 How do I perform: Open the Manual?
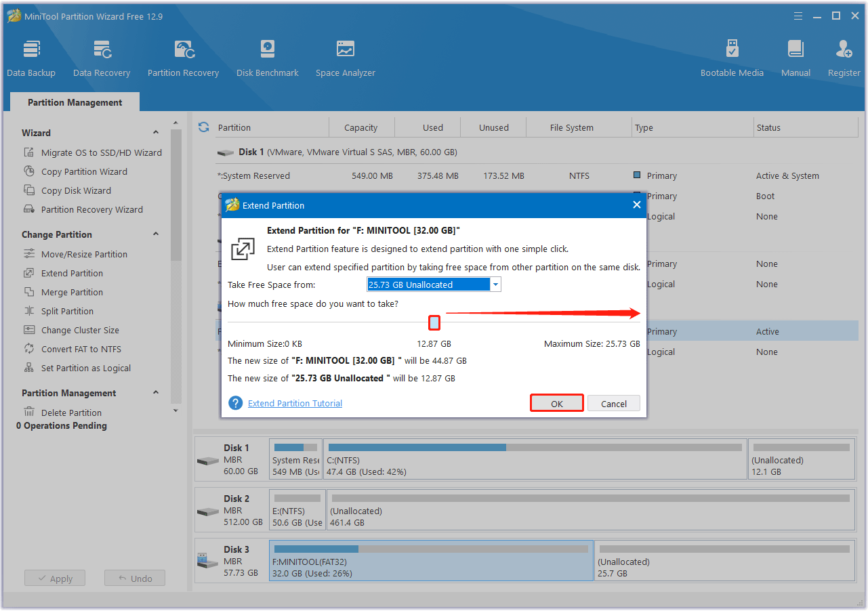tap(795, 57)
